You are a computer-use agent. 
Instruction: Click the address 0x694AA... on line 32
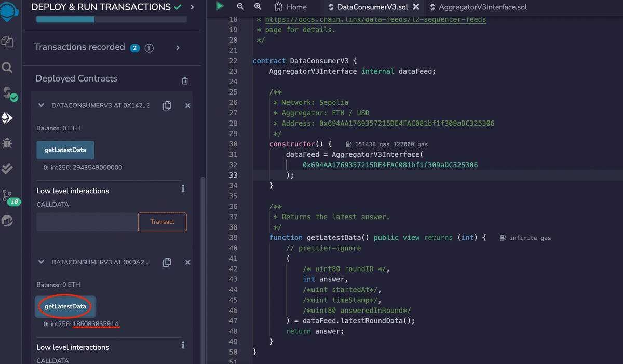point(390,165)
